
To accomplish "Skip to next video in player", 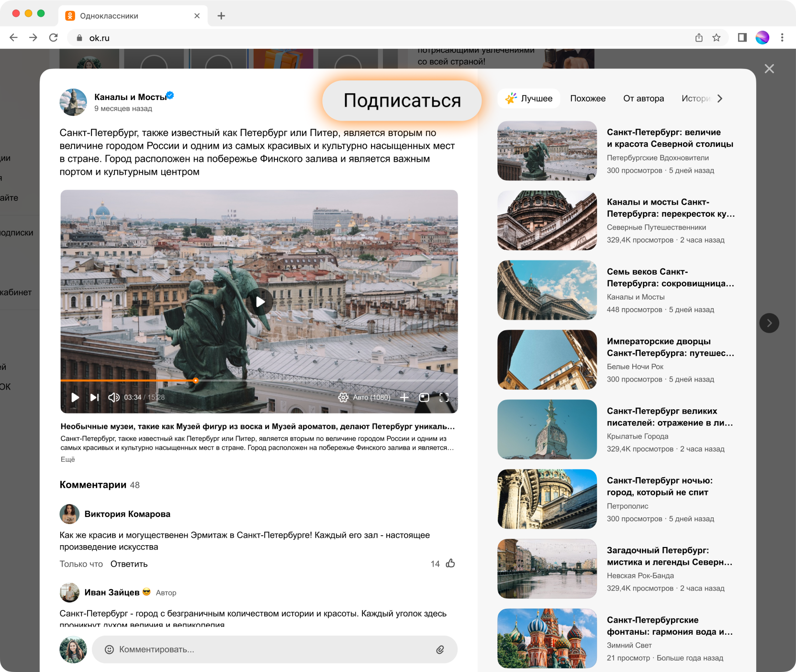I will [x=94, y=397].
